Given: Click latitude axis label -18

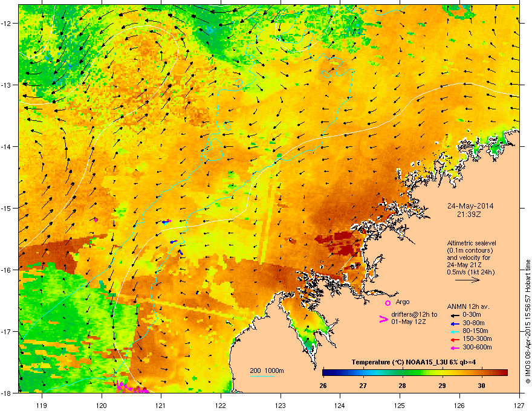Looking at the screenshot, I should coord(6,393).
